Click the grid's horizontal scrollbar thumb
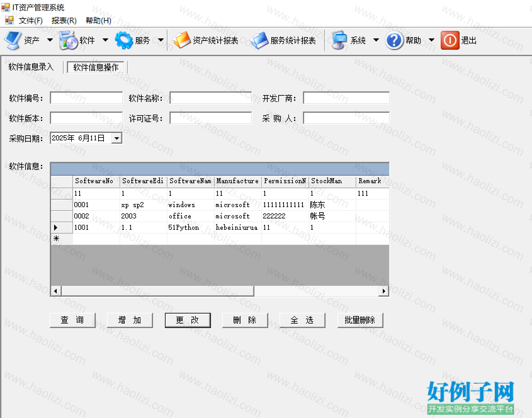The height and width of the screenshot is (418, 532). tap(158, 291)
